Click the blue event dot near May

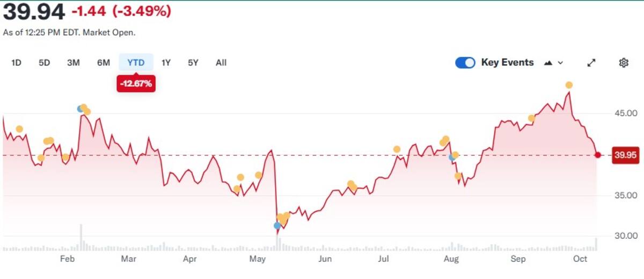(277, 226)
